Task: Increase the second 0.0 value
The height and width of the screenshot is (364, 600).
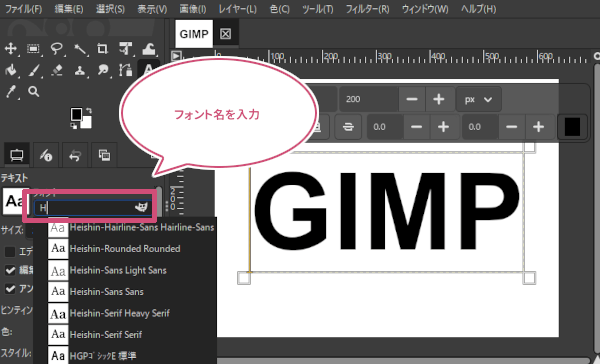Action: (538, 127)
